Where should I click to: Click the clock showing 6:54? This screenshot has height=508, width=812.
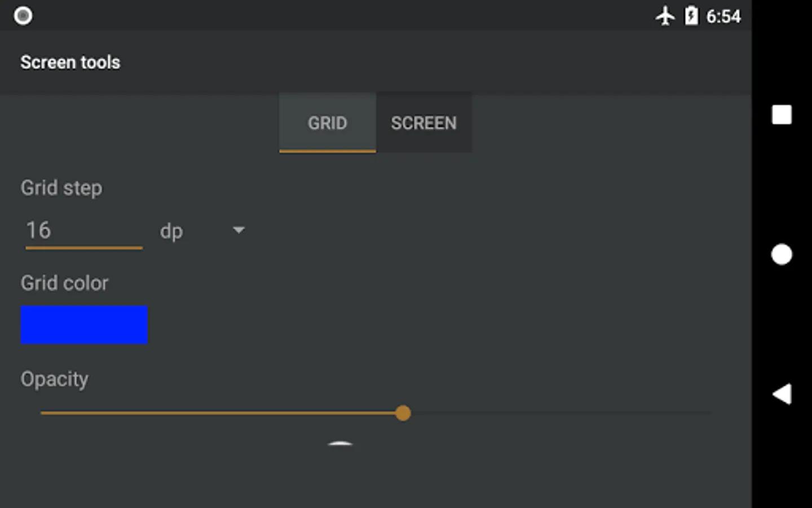pos(723,16)
